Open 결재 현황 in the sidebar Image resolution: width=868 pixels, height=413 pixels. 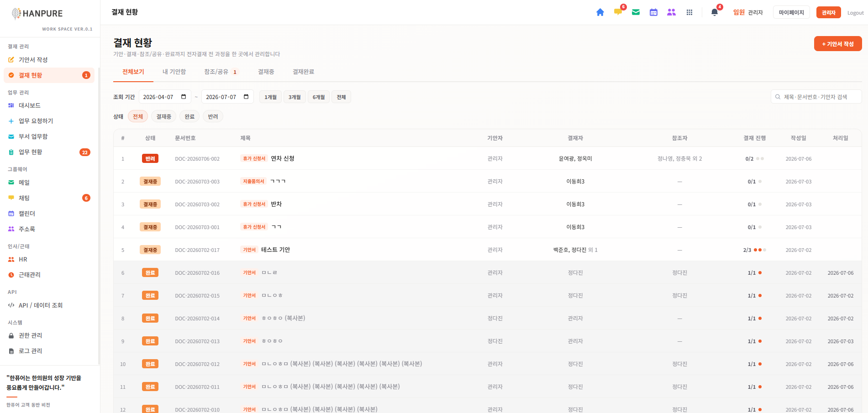click(x=49, y=75)
